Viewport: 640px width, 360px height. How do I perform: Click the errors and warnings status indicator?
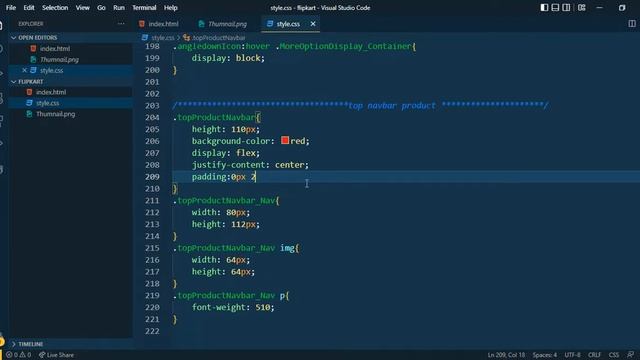tap(18, 355)
